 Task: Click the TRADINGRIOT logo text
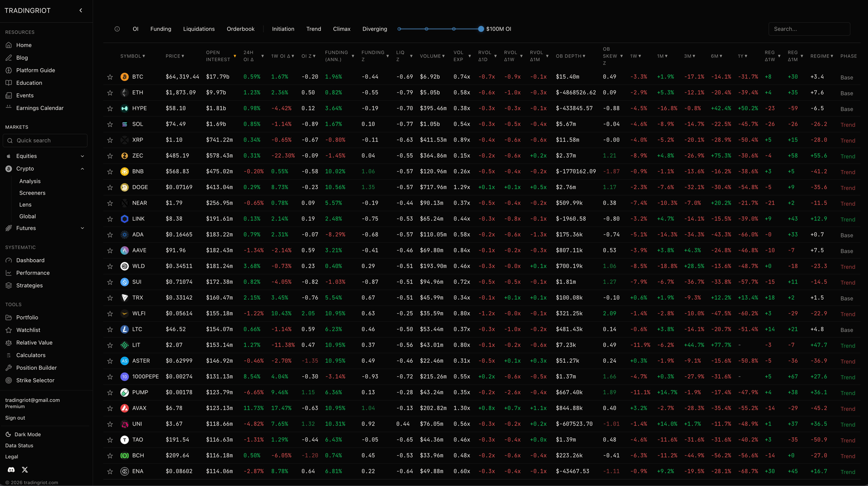click(x=27, y=10)
